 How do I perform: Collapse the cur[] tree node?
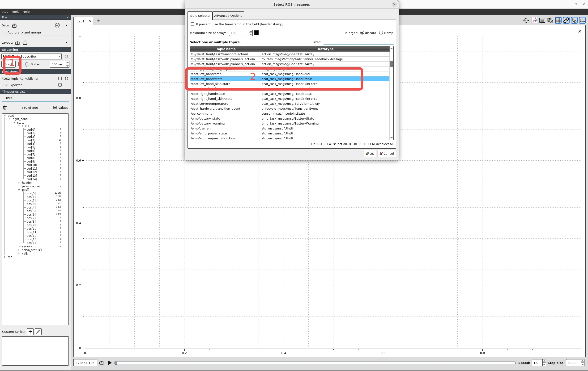19,126
